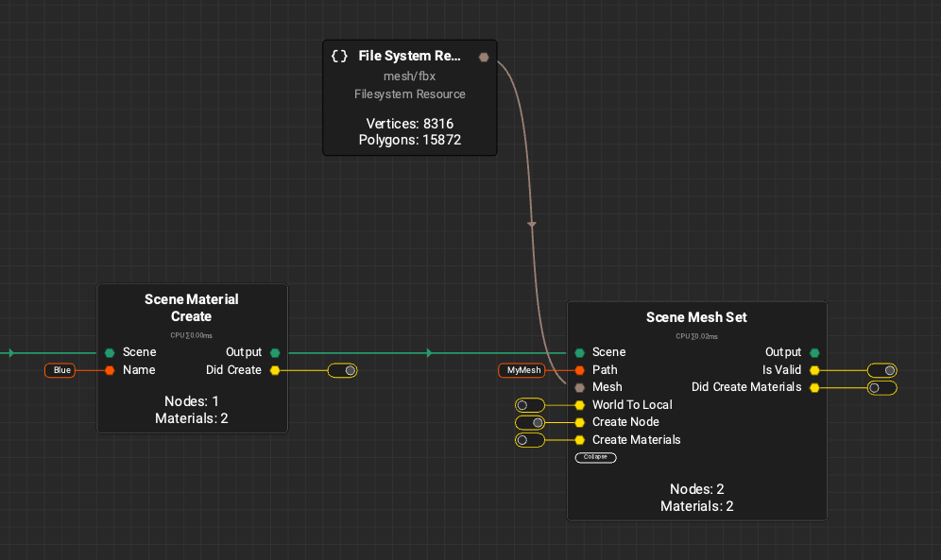The image size is (941, 560).
Task: Click CPU 0.02ms timing label
Action: coord(696,336)
